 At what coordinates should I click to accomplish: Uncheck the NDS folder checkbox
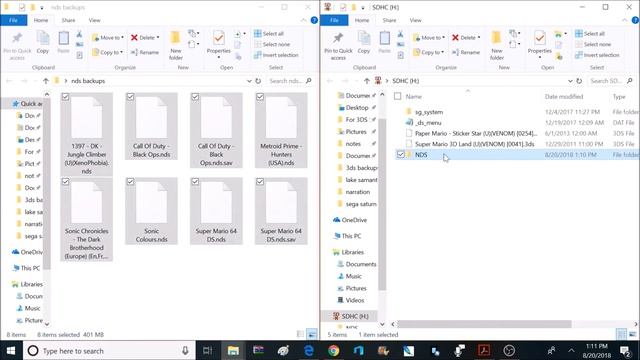(x=400, y=154)
